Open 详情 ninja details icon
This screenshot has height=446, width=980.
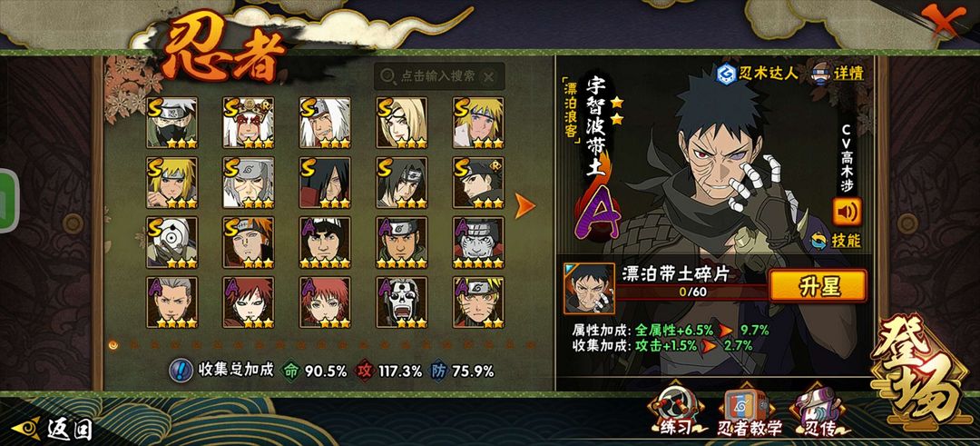pos(821,74)
